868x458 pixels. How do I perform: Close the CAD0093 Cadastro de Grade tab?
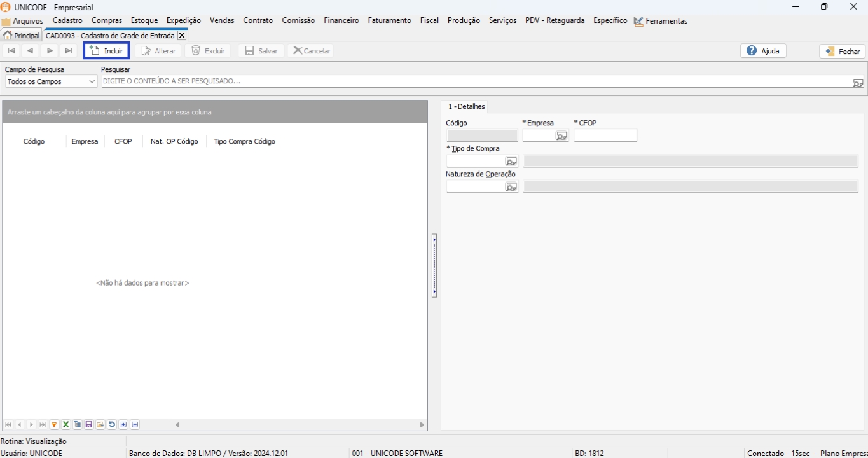pyautogui.click(x=182, y=36)
